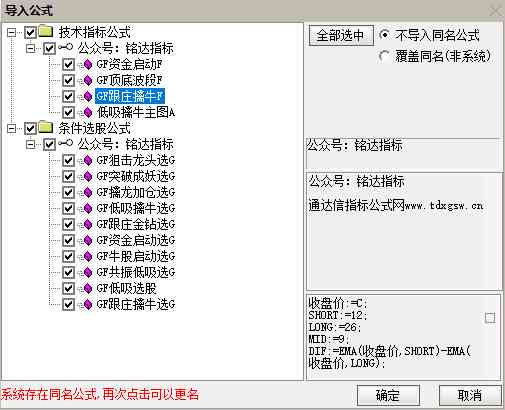The width and height of the screenshot is (505, 410).
Task: Select GF狙击龙头选G formula label
Action: tap(136, 160)
